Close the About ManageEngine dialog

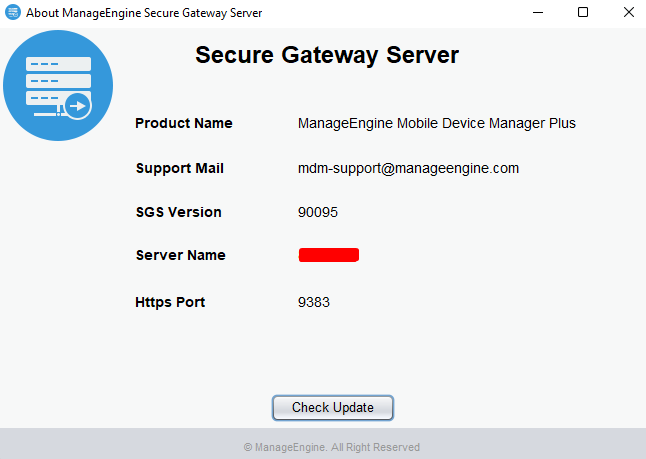(628, 12)
